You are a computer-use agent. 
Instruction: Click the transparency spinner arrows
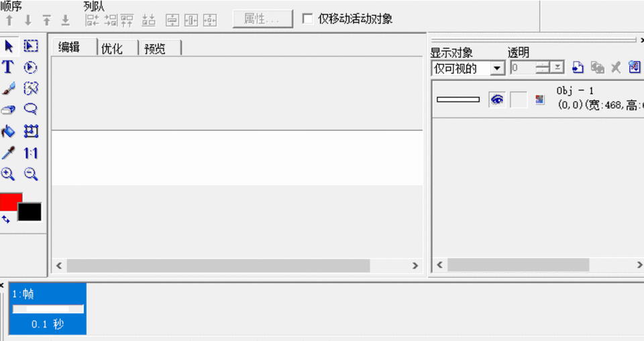[543, 67]
